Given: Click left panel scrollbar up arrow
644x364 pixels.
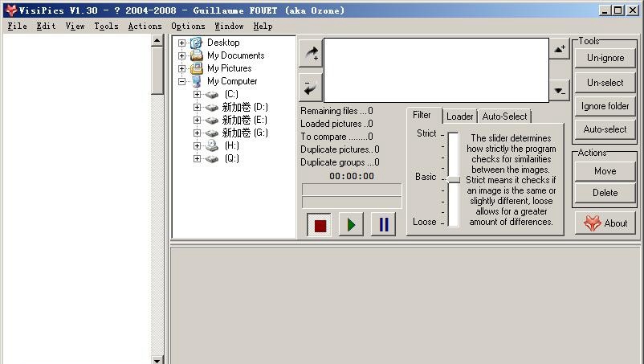Looking at the screenshot, I should coord(157,41).
